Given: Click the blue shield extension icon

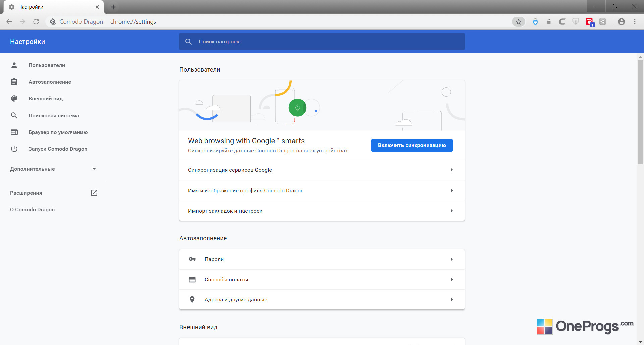Looking at the screenshot, I should (x=535, y=22).
